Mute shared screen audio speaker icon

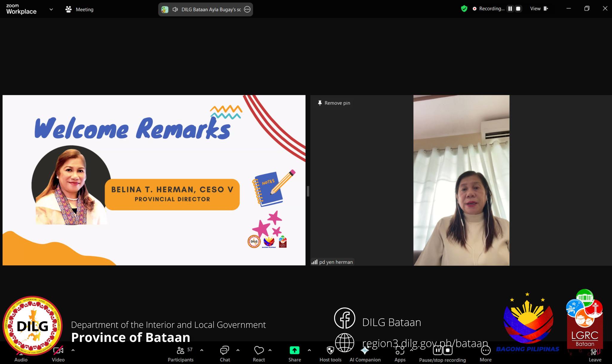tap(175, 10)
